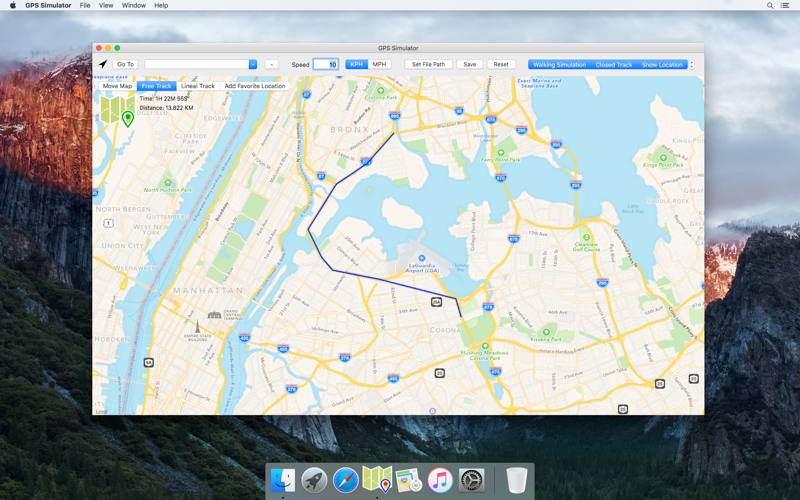Open iTunes from the Dock
This screenshot has width=800, height=500.
(440, 480)
